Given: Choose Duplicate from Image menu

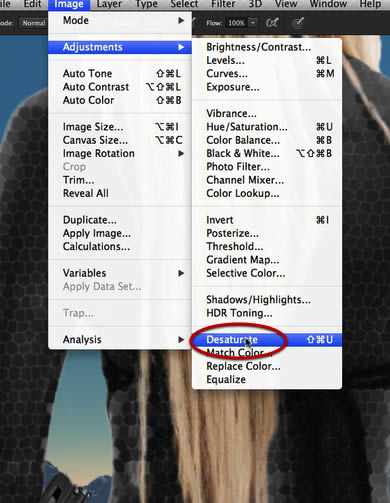Looking at the screenshot, I should [120, 220].
